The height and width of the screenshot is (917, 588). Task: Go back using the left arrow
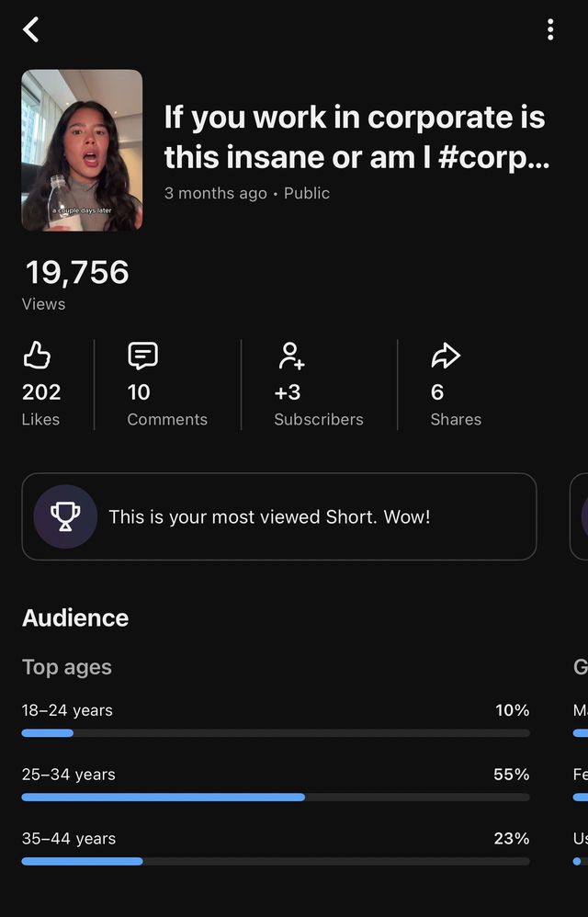(30, 29)
